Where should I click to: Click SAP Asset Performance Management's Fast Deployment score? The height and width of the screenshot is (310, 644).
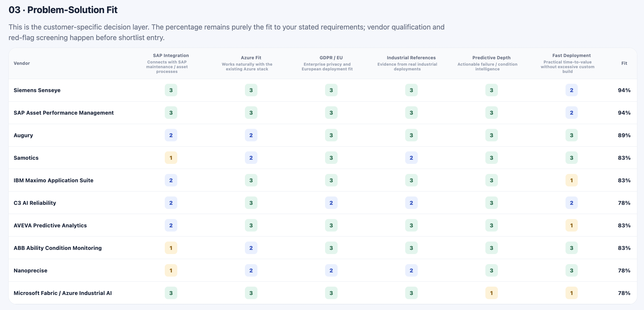point(572,113)
